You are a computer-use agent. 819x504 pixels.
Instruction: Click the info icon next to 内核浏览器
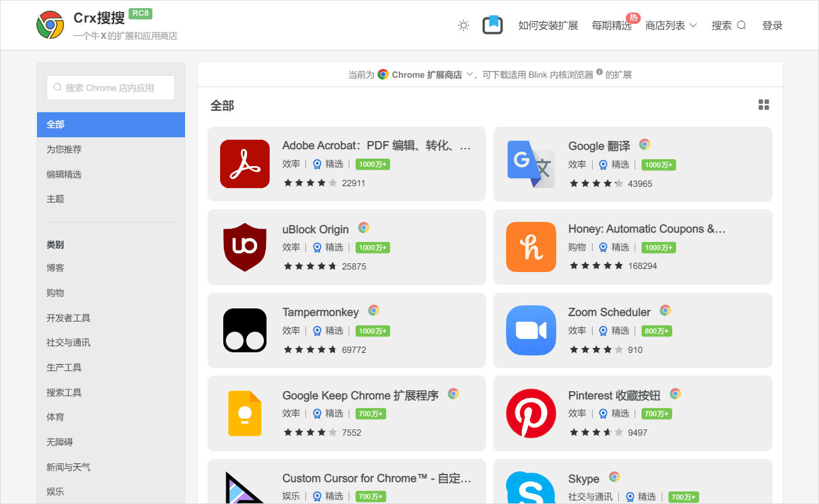coord(600,73)
